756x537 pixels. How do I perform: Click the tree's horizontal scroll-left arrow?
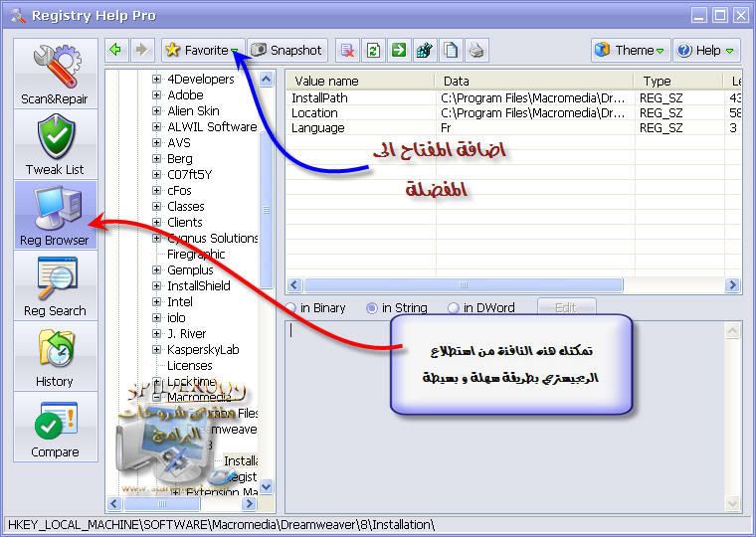[x=114, y=504]
